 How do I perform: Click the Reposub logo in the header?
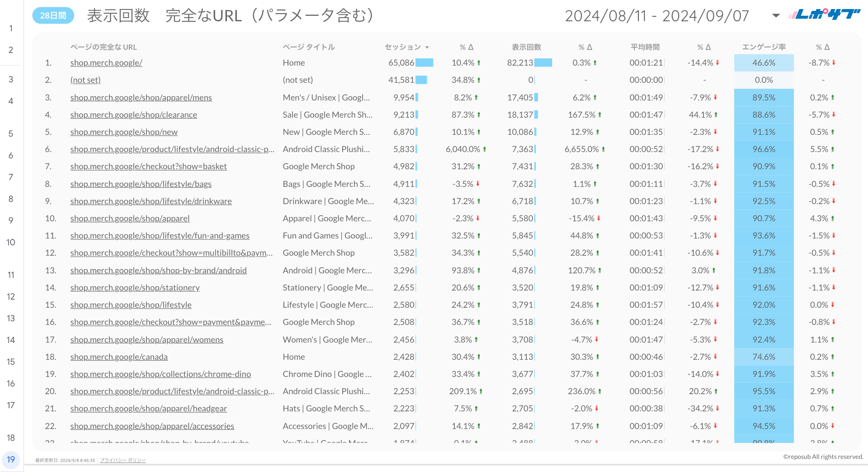(x=824, y=15)
